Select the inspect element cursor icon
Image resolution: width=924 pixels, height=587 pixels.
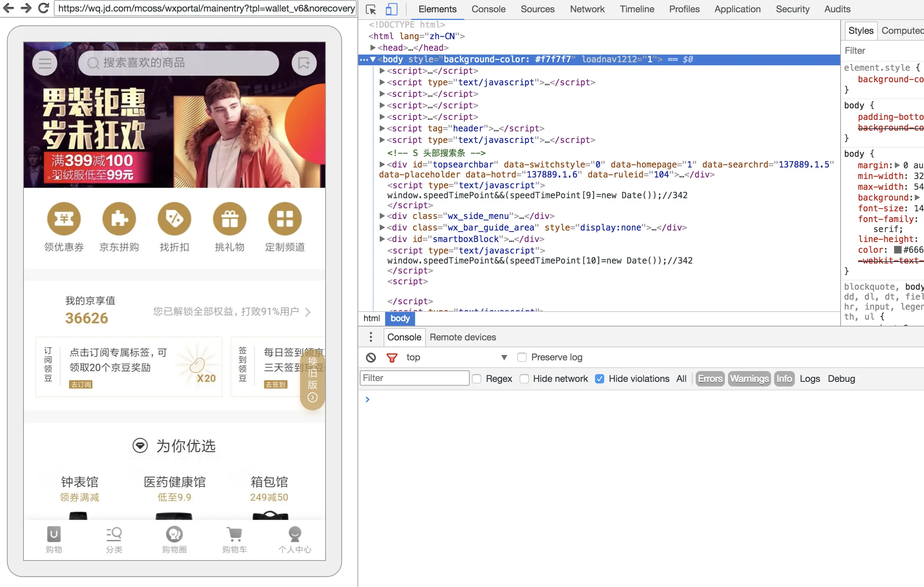click(x=371, y=9)
